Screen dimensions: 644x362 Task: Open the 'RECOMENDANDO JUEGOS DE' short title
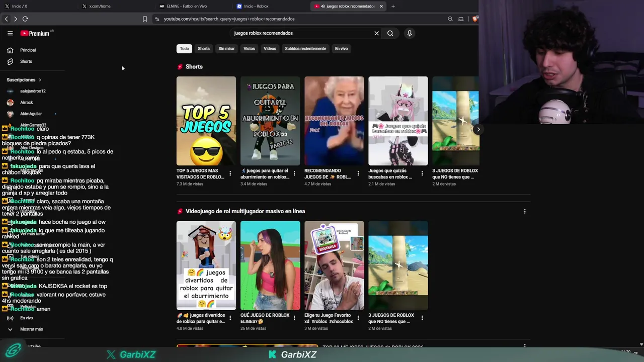(328, 173)
